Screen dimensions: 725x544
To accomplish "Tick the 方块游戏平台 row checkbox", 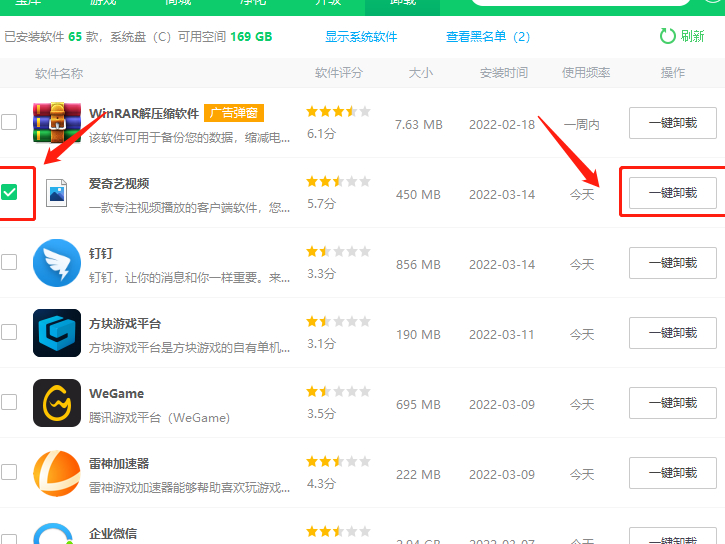I will [9, 332].
